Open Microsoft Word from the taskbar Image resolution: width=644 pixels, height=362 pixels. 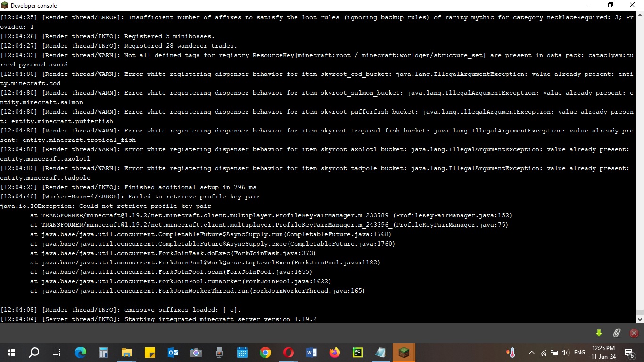click(312, 353)
